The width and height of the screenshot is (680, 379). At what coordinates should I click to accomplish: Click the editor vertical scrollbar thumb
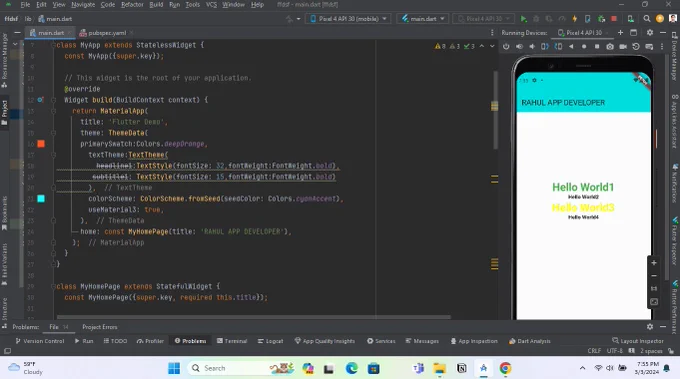495,109
